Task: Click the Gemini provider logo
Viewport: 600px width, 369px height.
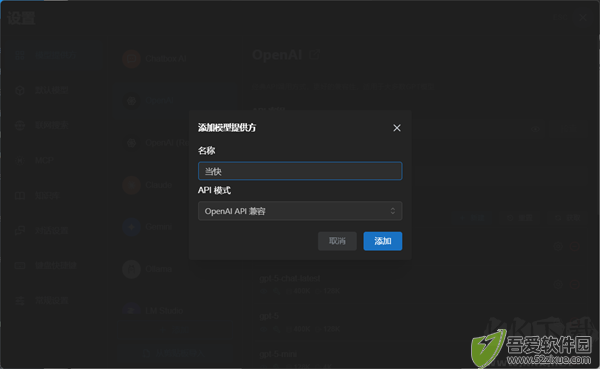Action: click(131, 227)
